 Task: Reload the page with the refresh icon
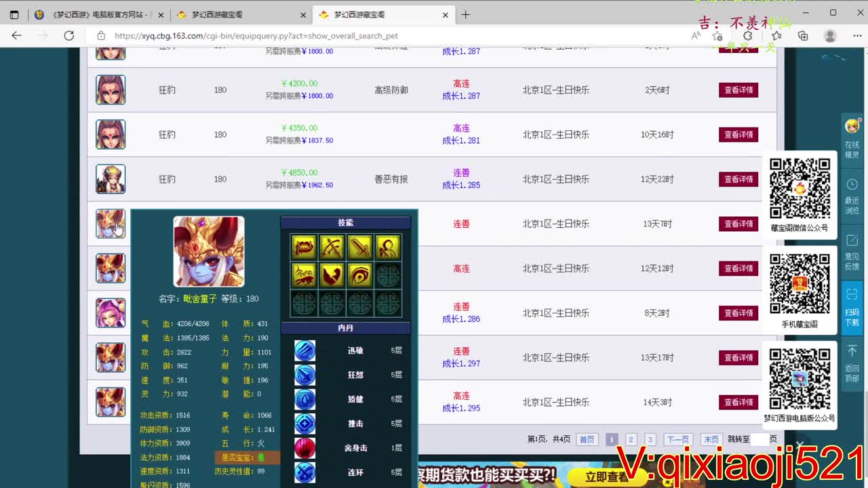tap(68, 36)
